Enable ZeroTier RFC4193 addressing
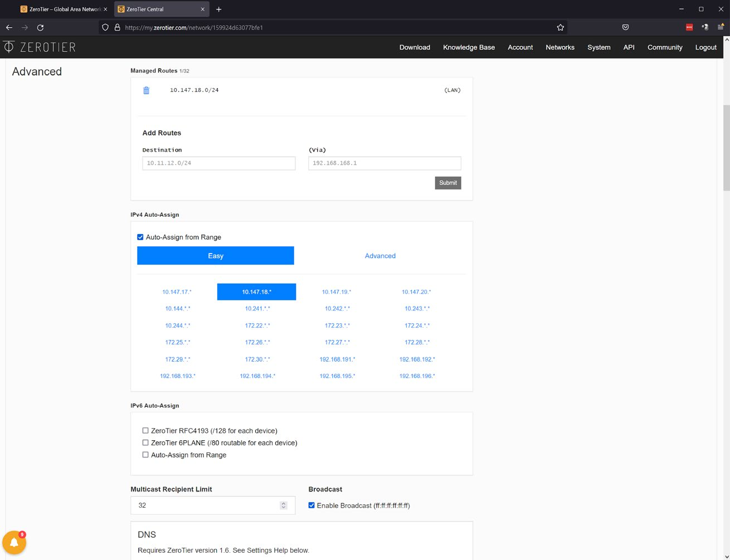 click(145, 431)
